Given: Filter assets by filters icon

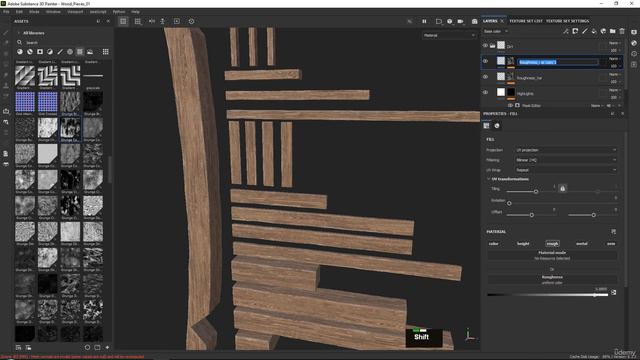Looking at the screenshot, I should point(50,52).
